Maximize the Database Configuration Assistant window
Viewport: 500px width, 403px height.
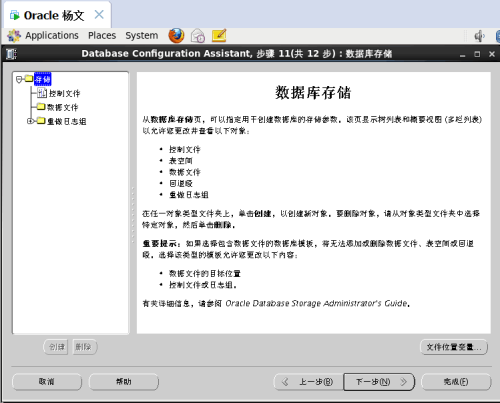477,54
